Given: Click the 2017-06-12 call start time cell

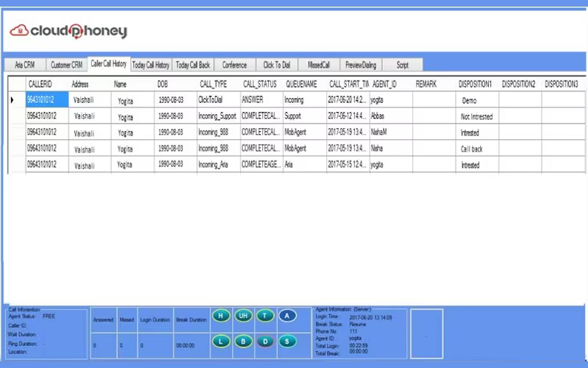Looking at the screenshot, I should coord(348,116).
